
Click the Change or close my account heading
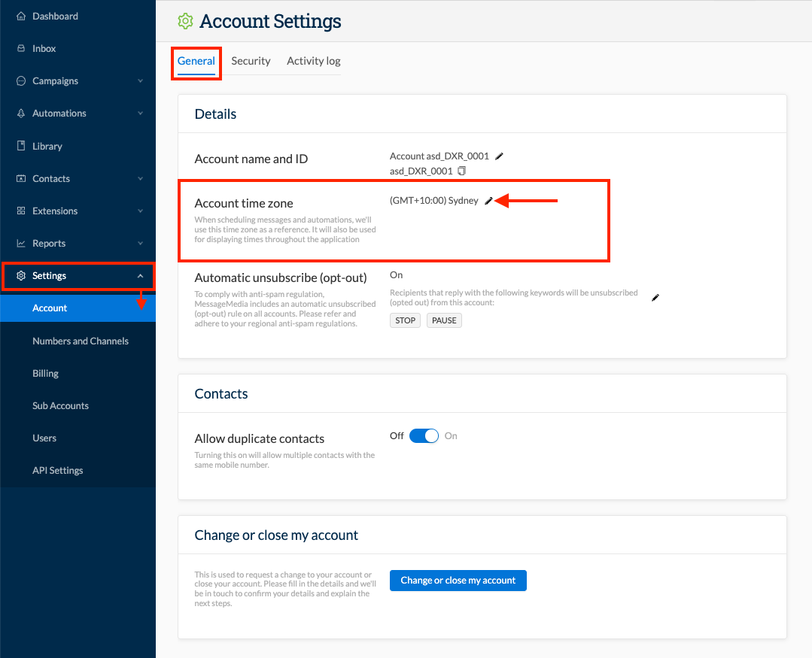click(x=276, y=535)
